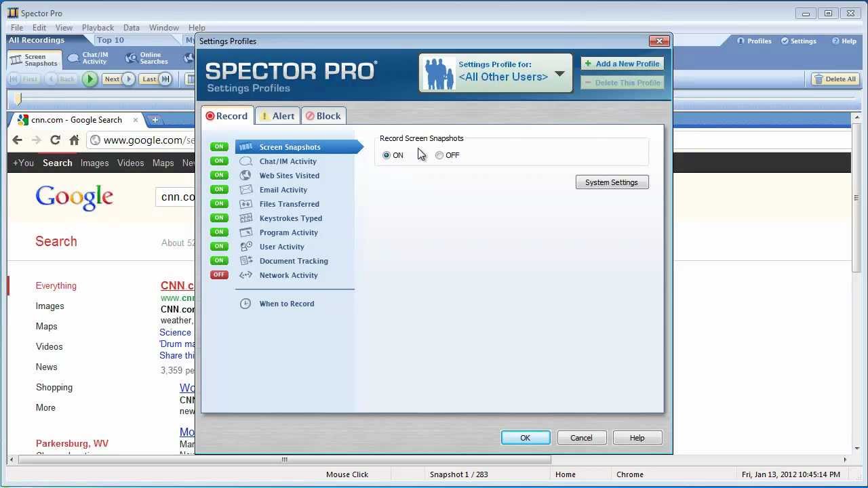Toggle the ON badge beside Document Tracking

[219, 260]
